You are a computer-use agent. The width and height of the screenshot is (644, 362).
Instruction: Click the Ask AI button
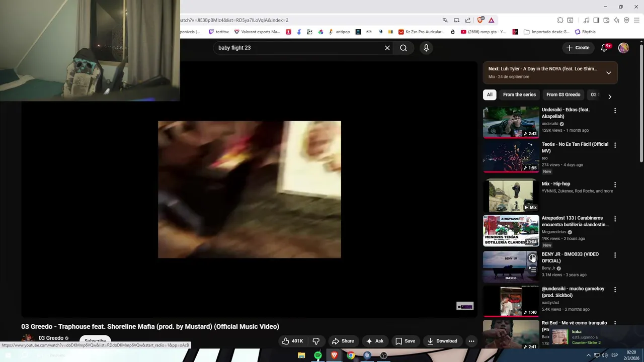pos(375,341)
